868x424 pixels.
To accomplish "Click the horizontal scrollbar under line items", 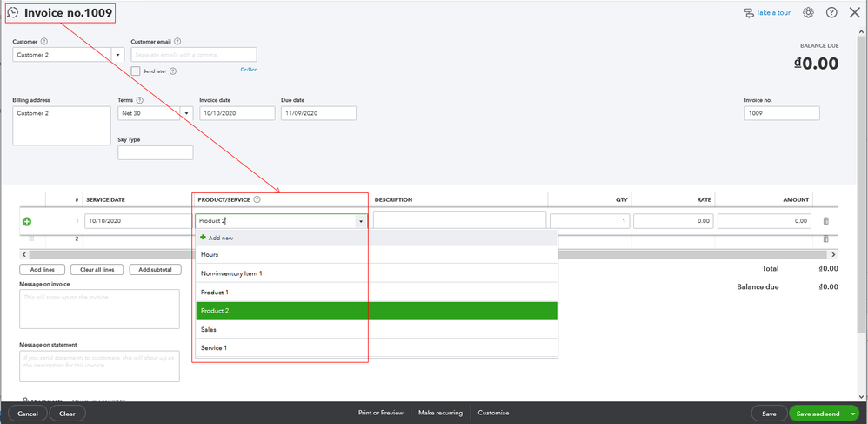I will tap(429, 254).
